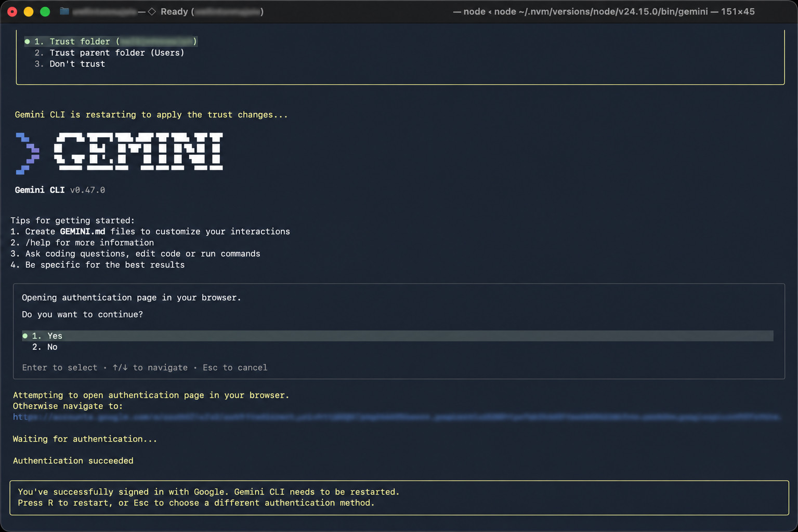
Task: Click the window title showing node gemini path
Action: point(604,11)
